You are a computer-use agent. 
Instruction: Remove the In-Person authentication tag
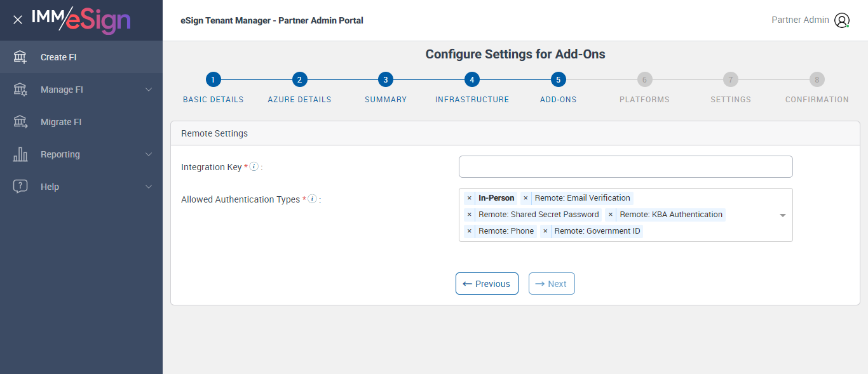click(470, 198)
